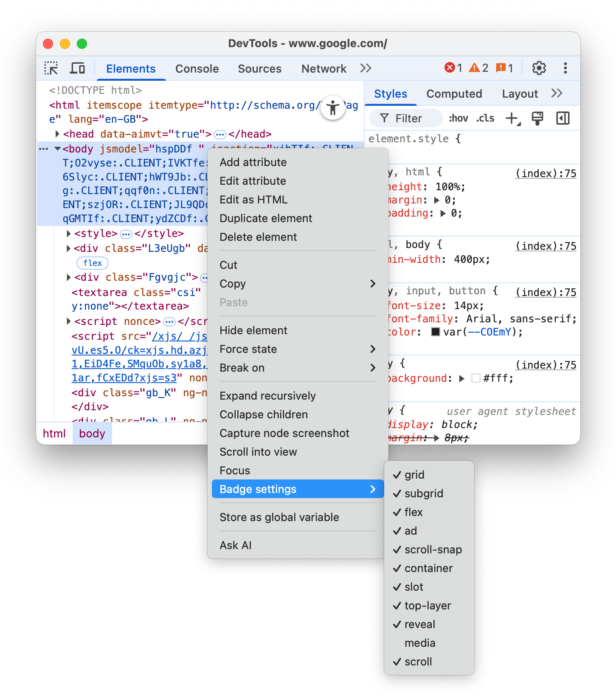Choose Edit as HTML from context menu
Viewport: 616px width, 699px height.
253,200
